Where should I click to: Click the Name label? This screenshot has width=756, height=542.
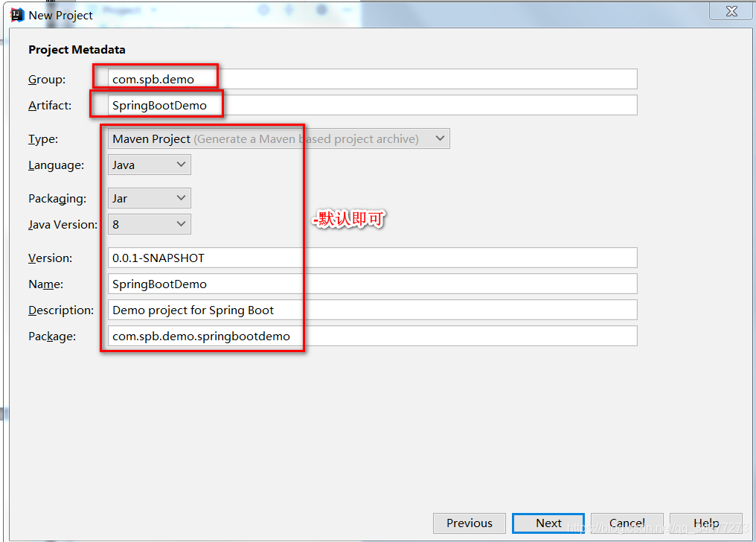pyautogui.click(x=46, y=284)
